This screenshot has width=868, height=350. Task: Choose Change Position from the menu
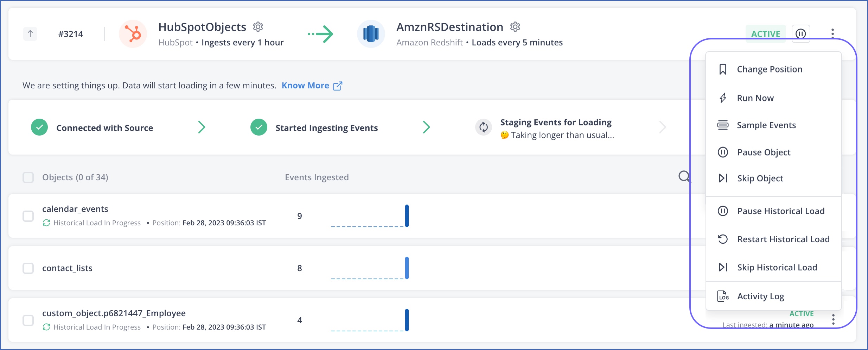(x=773, y=69)
